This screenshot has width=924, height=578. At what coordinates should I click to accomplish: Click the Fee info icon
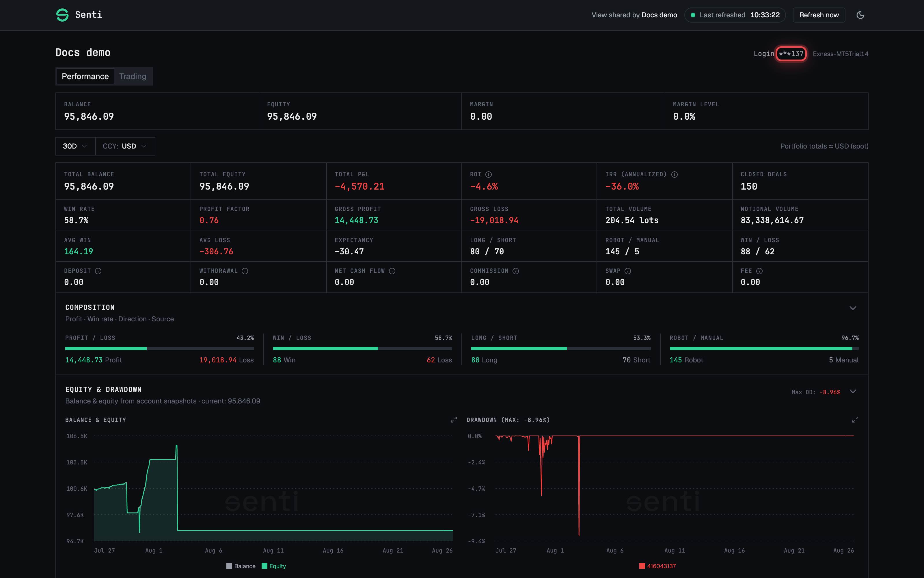(759, 271)
